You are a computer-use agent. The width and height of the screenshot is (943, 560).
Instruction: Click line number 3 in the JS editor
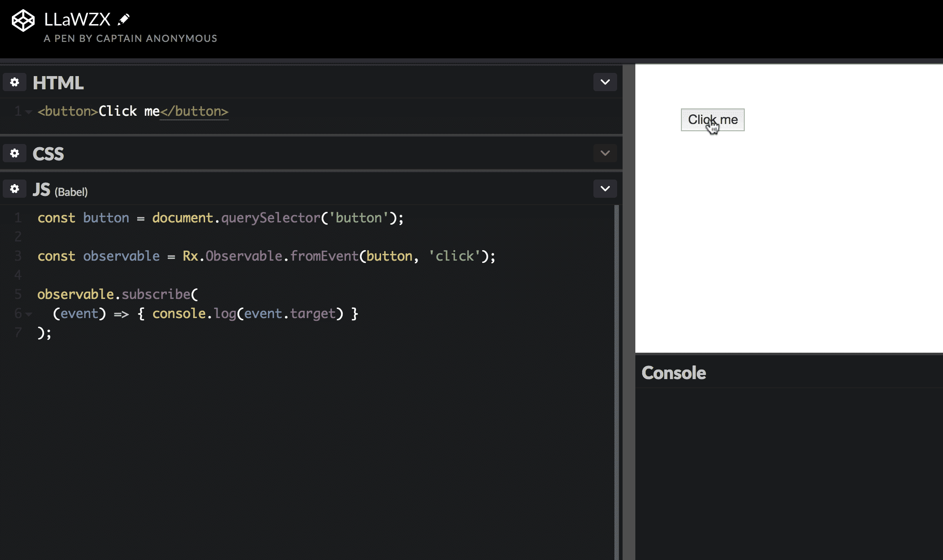pos(18,256)
